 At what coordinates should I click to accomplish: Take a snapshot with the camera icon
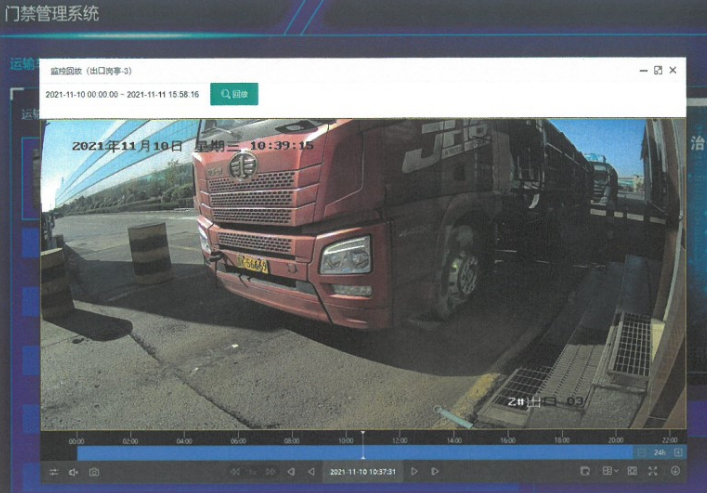(94, 472)
